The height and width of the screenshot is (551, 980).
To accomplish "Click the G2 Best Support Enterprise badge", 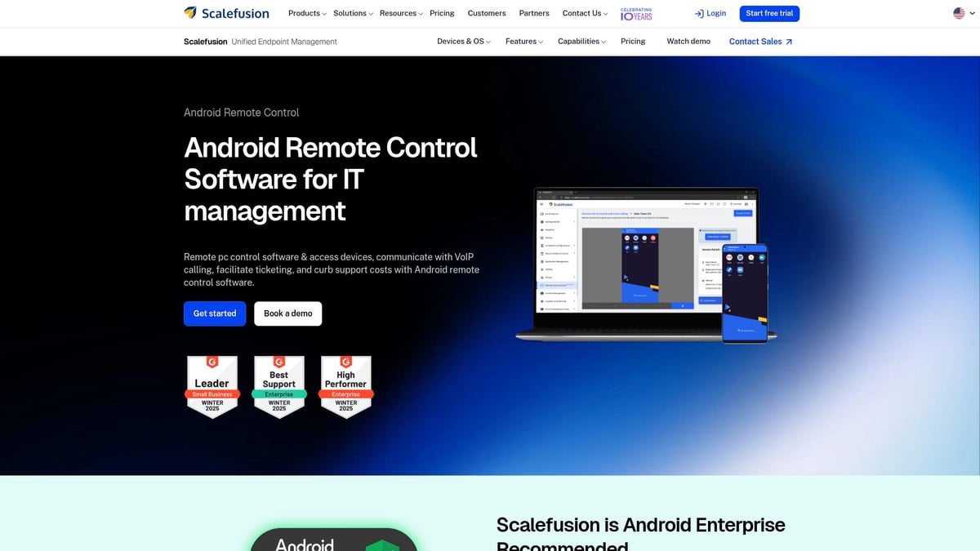I will (x=279, y=386).
